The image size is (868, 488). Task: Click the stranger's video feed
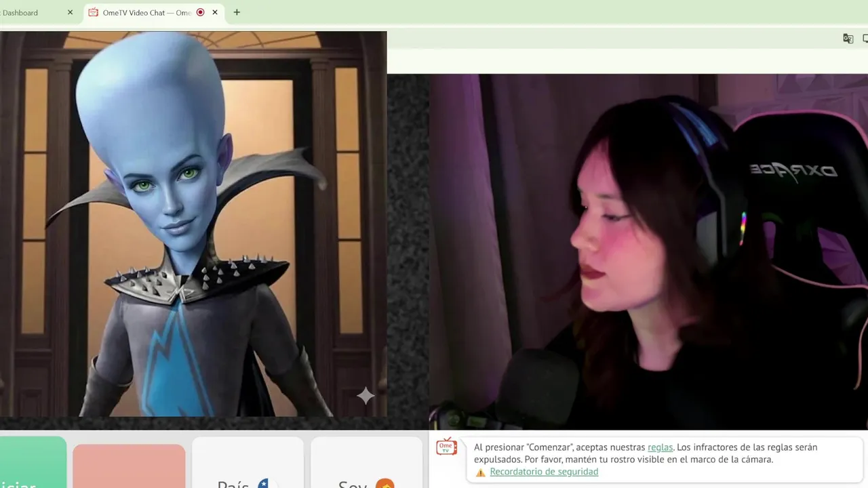(193, 224)
